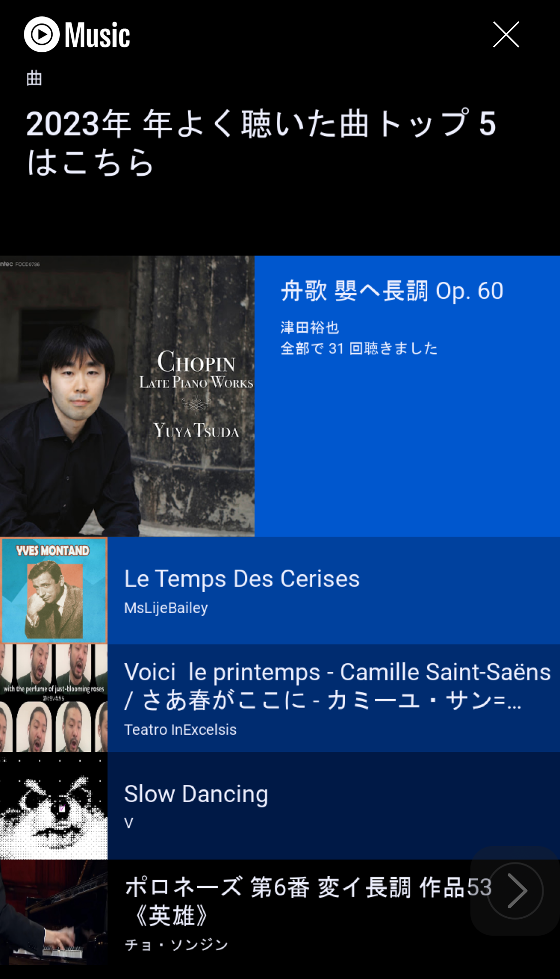Select the Voici le printemps video thumbnail
This screenshot has width=560, height=979.
click(x=54, y=698)
